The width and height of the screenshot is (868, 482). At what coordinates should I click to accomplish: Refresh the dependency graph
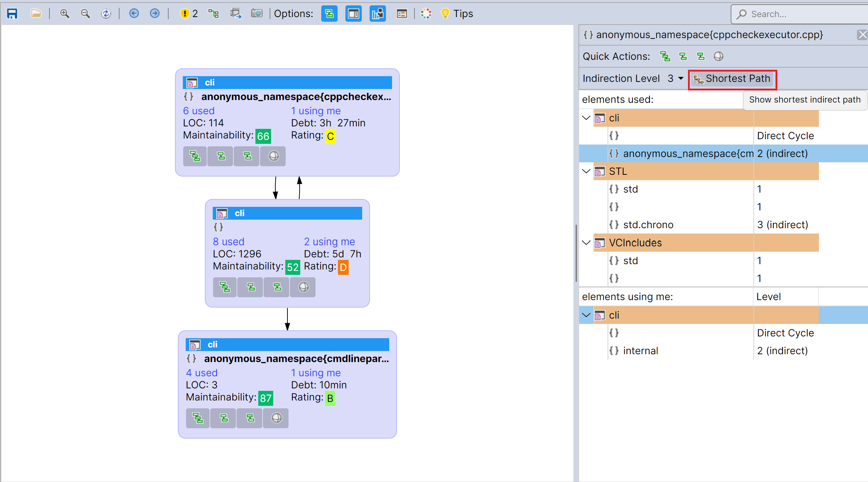pos(106,14)
